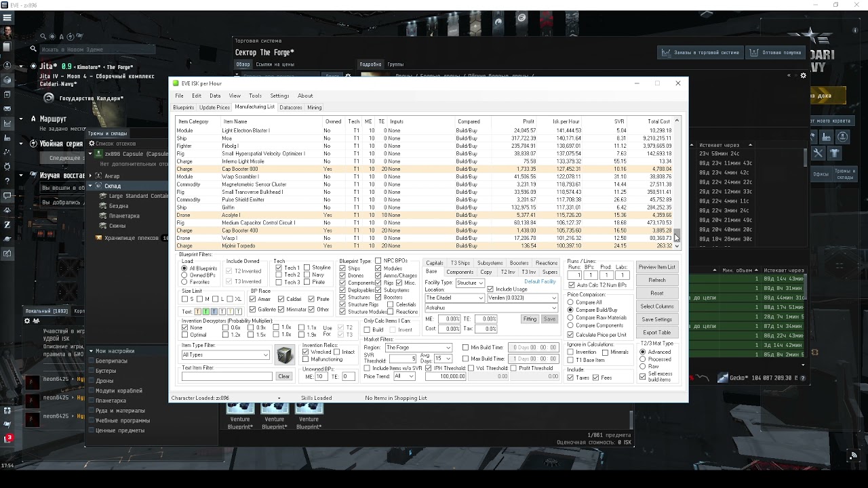Select the Owned BPs radio button

coord(184,275)
